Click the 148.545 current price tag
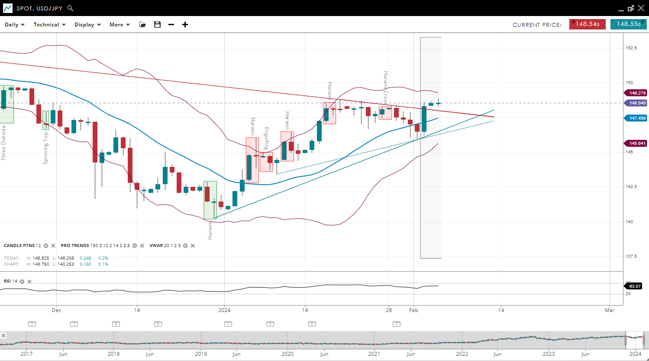 [x=635, y=103]
